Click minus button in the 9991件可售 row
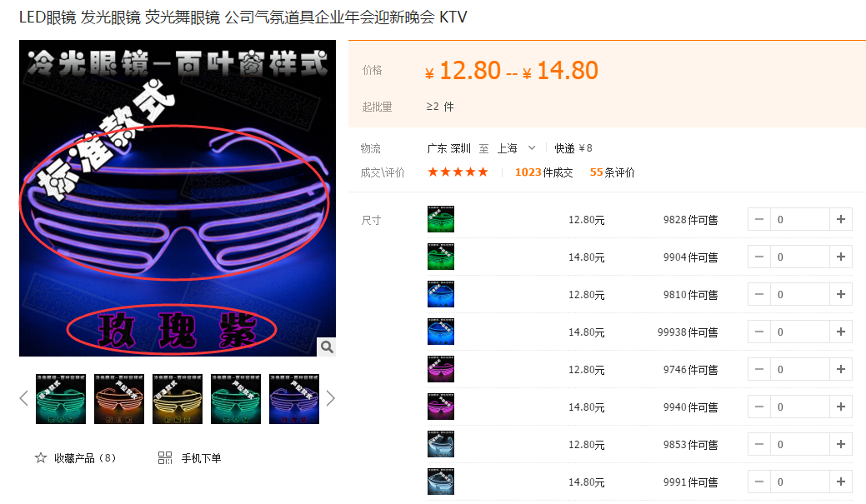 click(759, 482)
